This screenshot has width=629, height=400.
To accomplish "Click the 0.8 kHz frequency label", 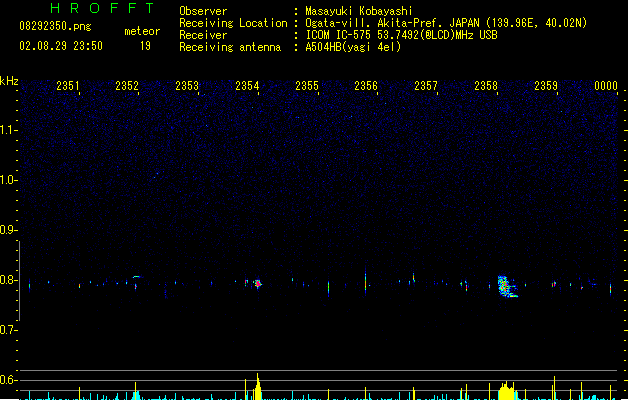I will click(x=9, y=280).
